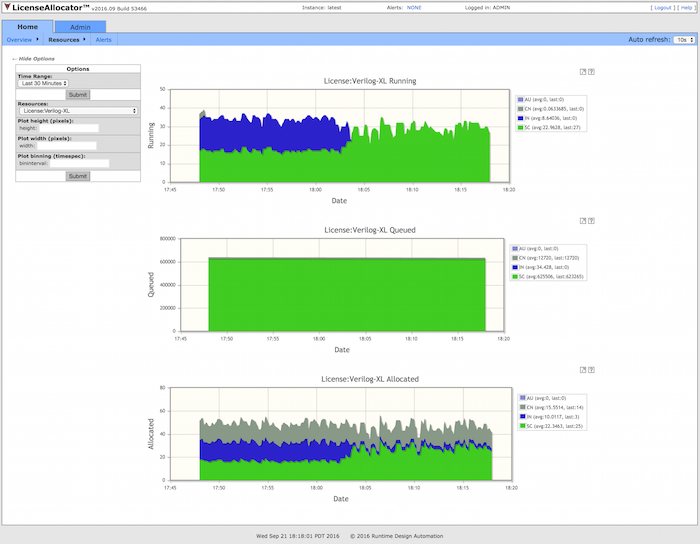Image resolution: width=700 pixels, height=544 pixels.
Task: Open the Alerts submenu item
Action: pyautogui.click(x=103, y=40)
